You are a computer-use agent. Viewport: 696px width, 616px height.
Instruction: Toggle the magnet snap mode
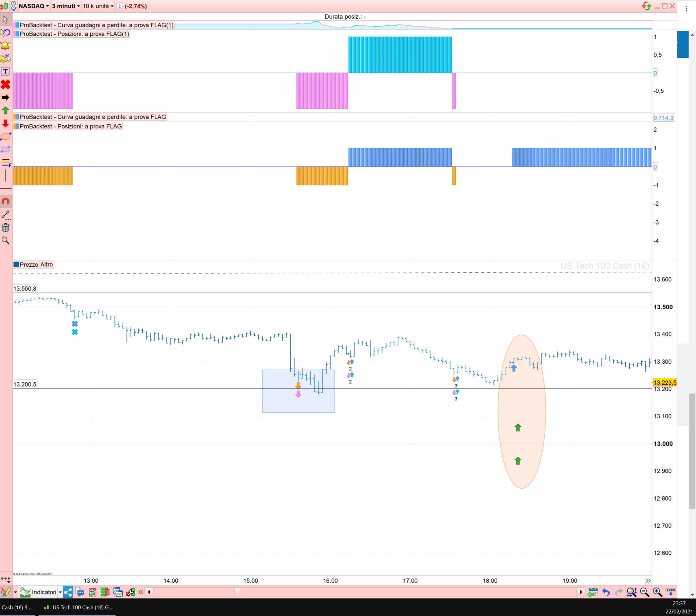point(5,202)
